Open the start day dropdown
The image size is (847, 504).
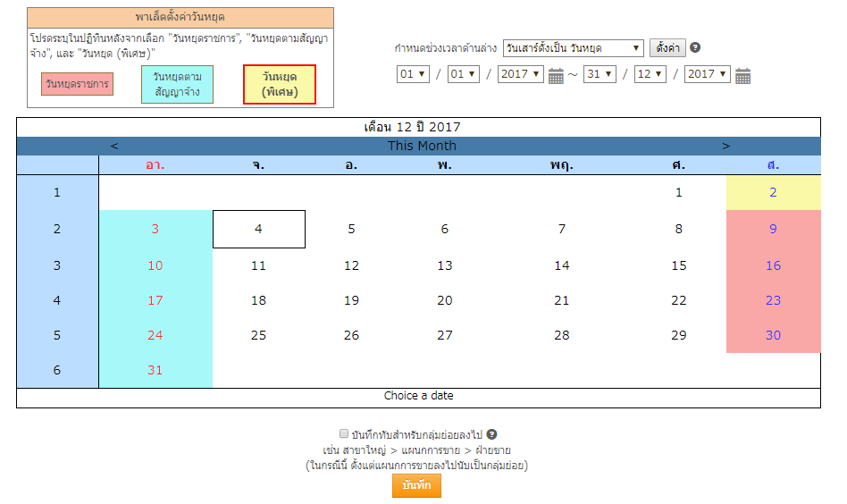coord(413,74)
